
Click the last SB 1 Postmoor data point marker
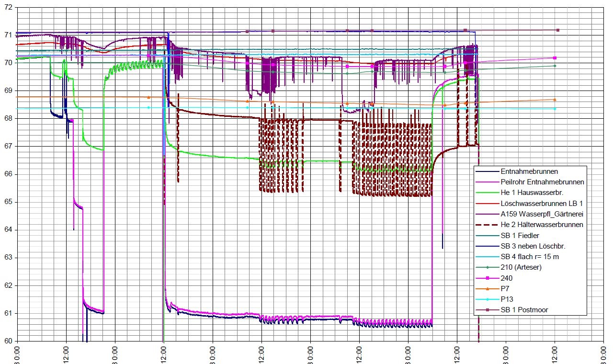click(557, 30)
